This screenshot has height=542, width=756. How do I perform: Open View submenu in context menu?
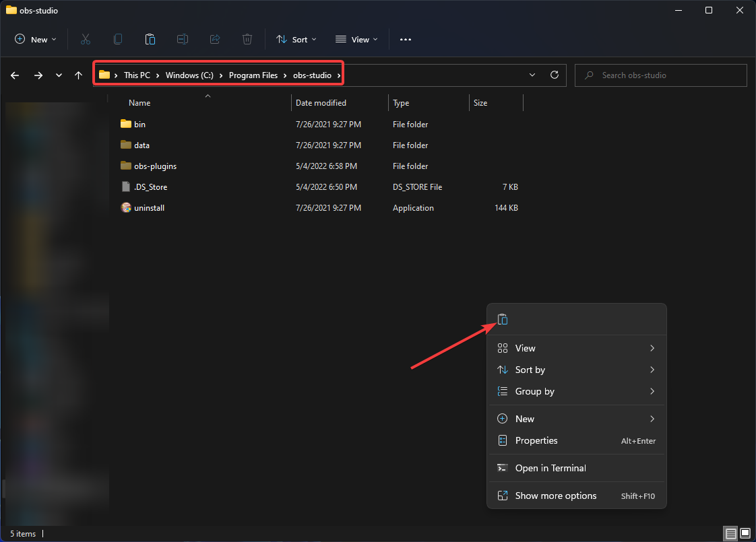[577, 348]
